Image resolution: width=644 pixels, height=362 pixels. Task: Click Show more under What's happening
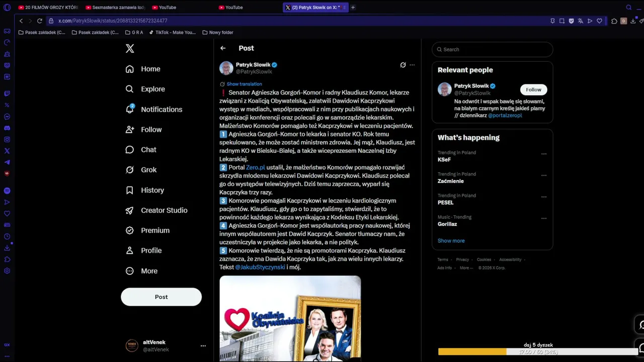click(x=451, y=241)
